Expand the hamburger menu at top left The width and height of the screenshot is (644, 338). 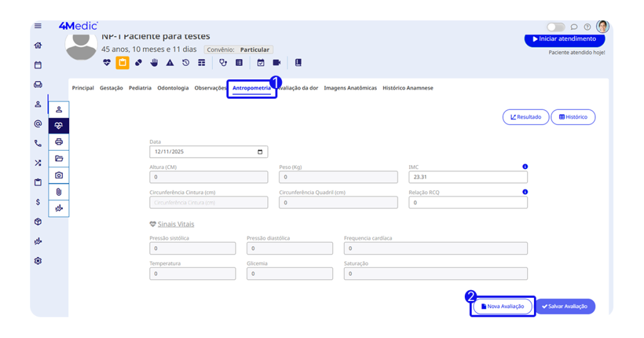38,26
